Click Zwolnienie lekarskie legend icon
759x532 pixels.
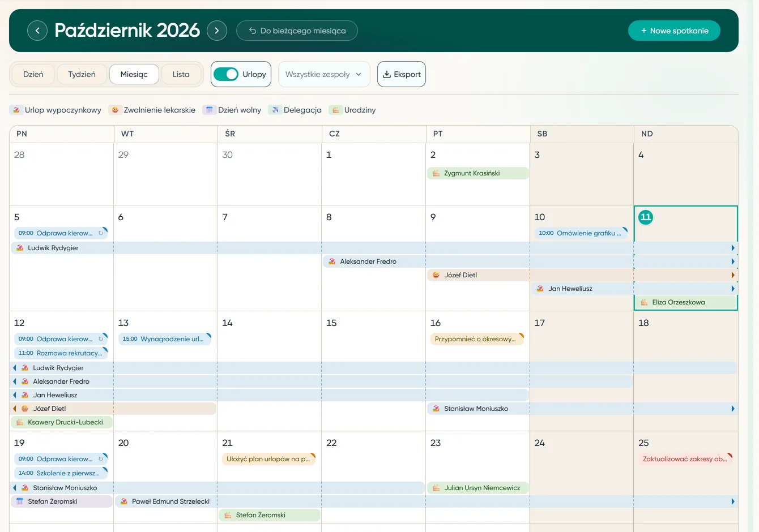[x=115, y=110]
